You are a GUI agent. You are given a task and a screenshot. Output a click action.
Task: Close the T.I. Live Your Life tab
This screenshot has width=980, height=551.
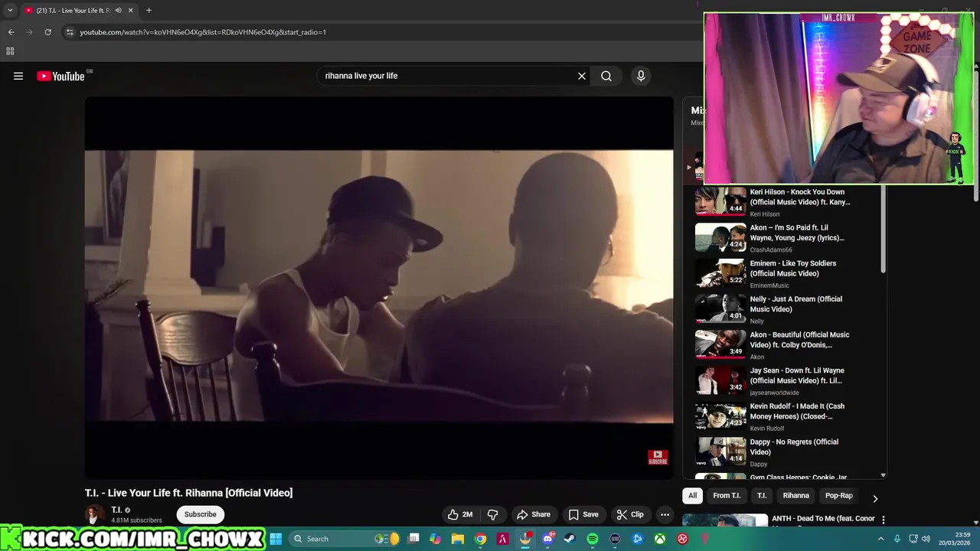[x=130, y=10]
